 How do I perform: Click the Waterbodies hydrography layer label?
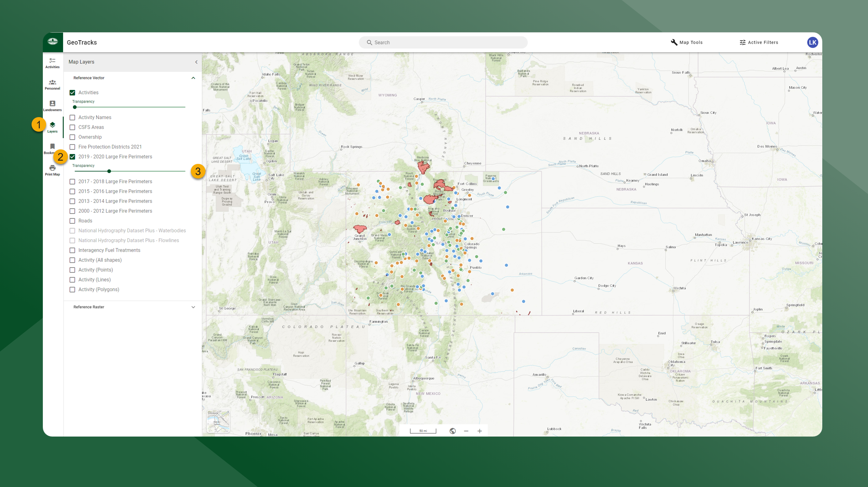132,231
